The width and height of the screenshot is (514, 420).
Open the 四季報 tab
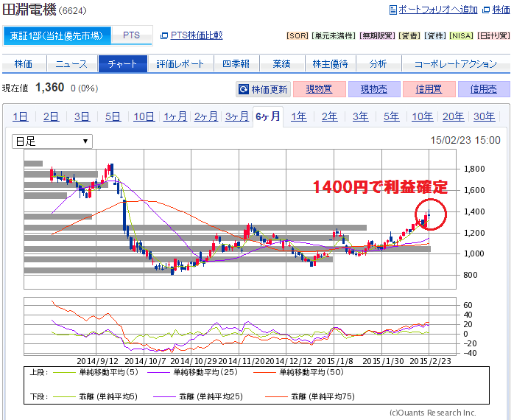point(236,63)
